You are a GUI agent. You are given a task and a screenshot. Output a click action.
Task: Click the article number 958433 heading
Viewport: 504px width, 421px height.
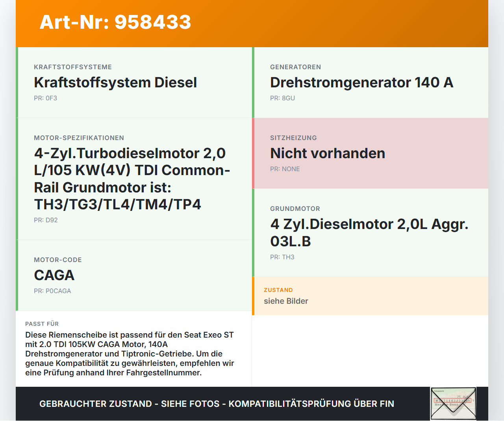[115, 22]
